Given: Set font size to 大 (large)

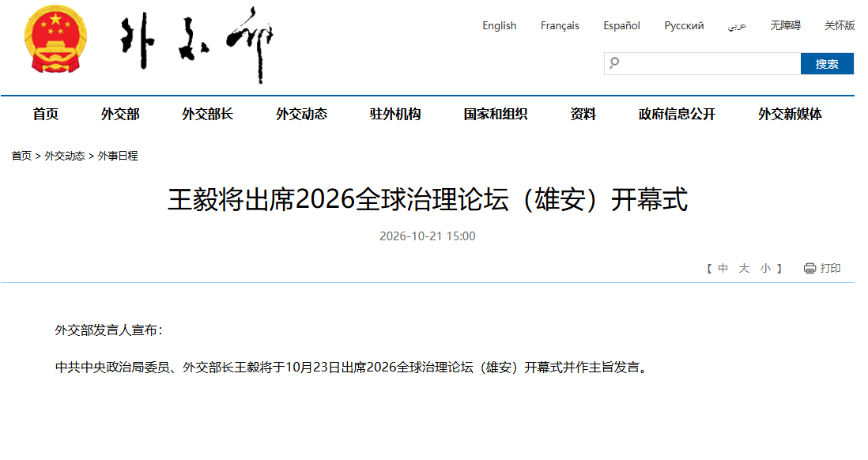Looking at the screenshot, I should (x=744, y=269).
